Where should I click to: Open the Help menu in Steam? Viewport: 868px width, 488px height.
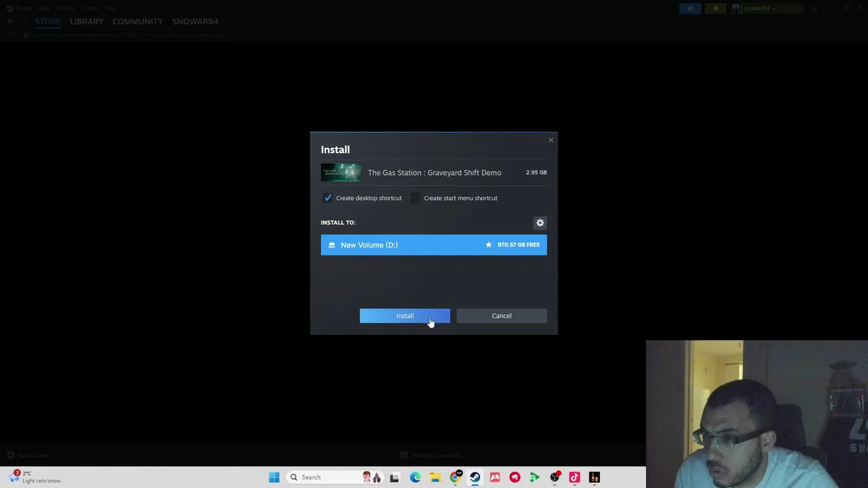(x=111, y=8)
